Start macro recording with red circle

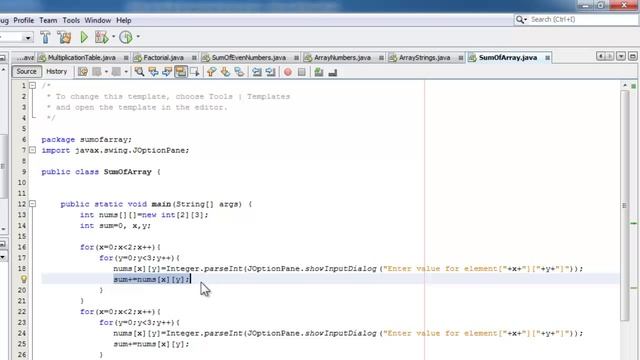coord(288,72)
